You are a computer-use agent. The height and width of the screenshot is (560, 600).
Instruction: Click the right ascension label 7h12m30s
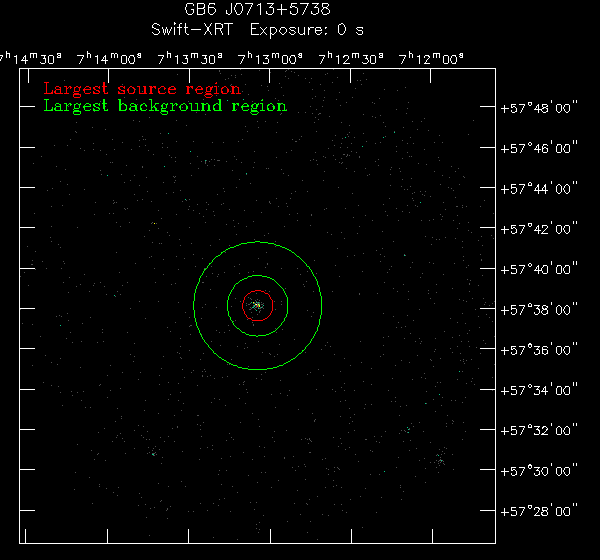tap(351, 59)
